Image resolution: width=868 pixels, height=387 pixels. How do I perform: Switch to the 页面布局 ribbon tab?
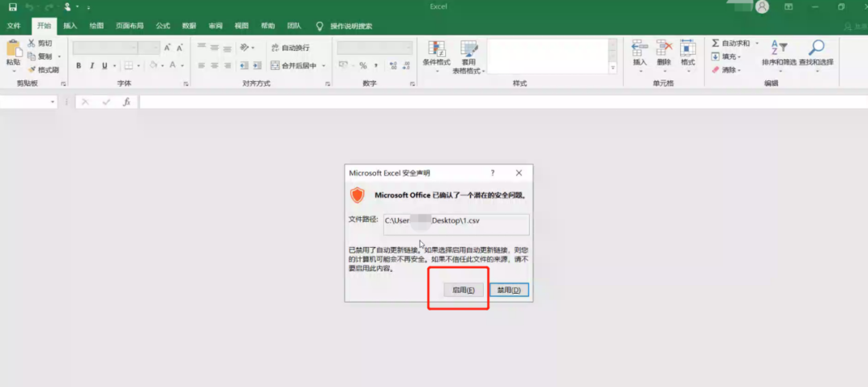(x=129, y=26)
